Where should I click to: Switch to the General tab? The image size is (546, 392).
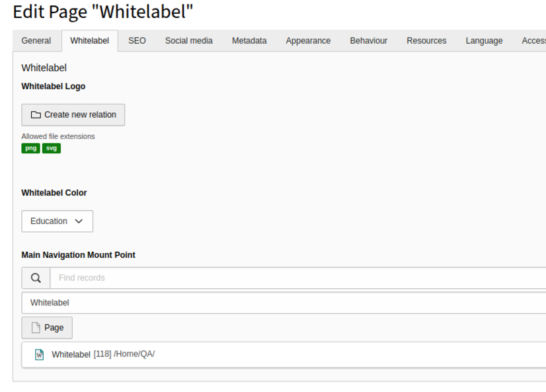[36, 41]
